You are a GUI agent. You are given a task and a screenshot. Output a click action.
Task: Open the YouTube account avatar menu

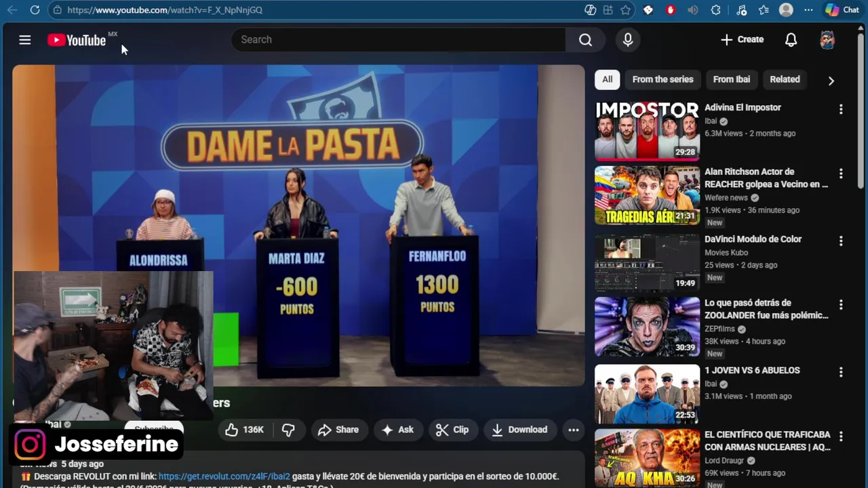[827, 40]
